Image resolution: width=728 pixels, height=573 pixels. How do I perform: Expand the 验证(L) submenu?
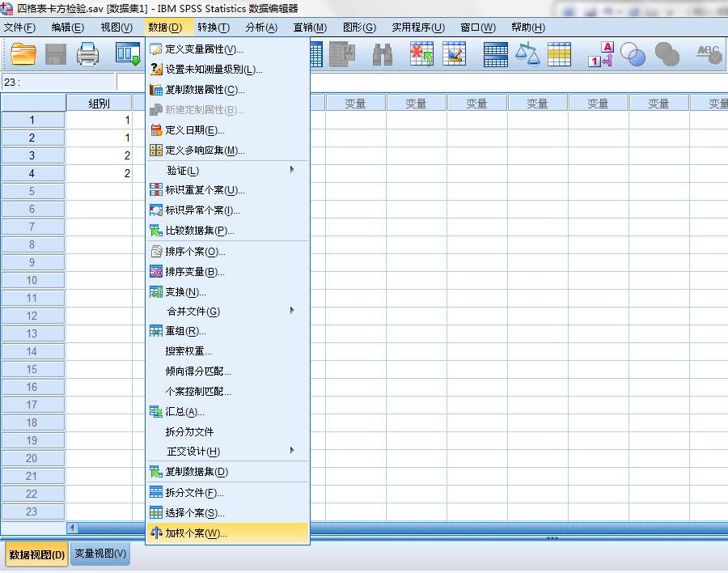[x=227, y=170]
